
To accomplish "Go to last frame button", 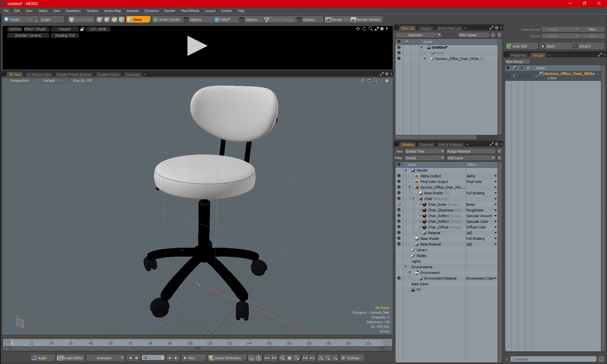I will pos(177,358).
